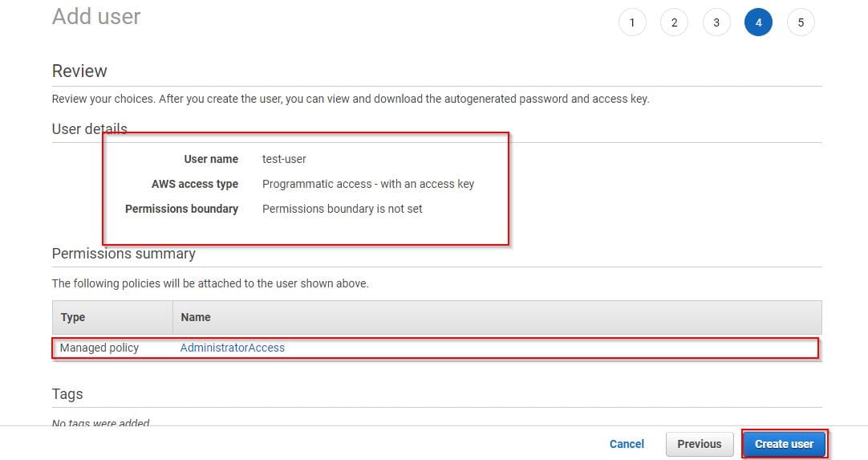This screenshot has width=868, height=460.
Task: Click the Previous button
Action: [699, 444]
